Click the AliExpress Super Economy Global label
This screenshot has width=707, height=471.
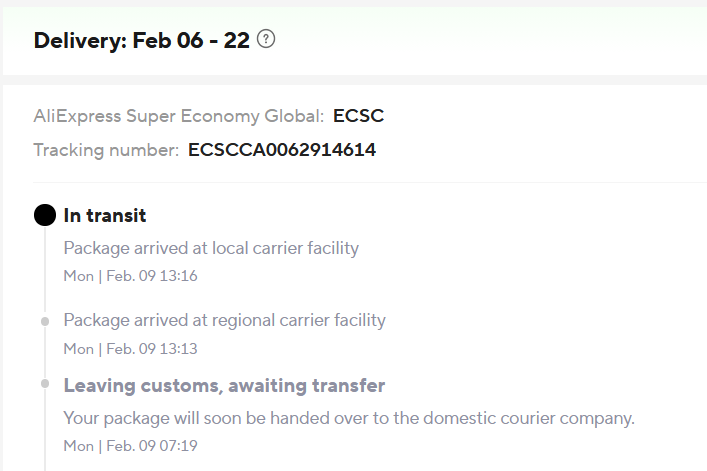pyautogui.click(x=178, y=116)
